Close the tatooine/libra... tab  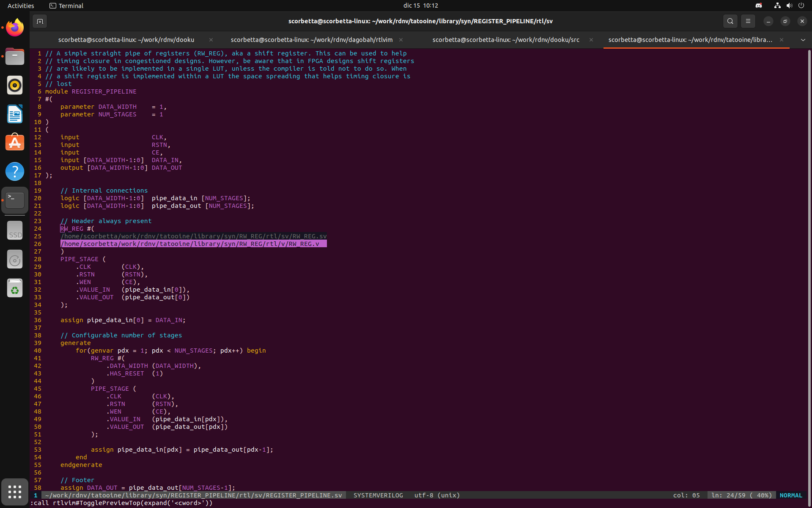[781, 40]
